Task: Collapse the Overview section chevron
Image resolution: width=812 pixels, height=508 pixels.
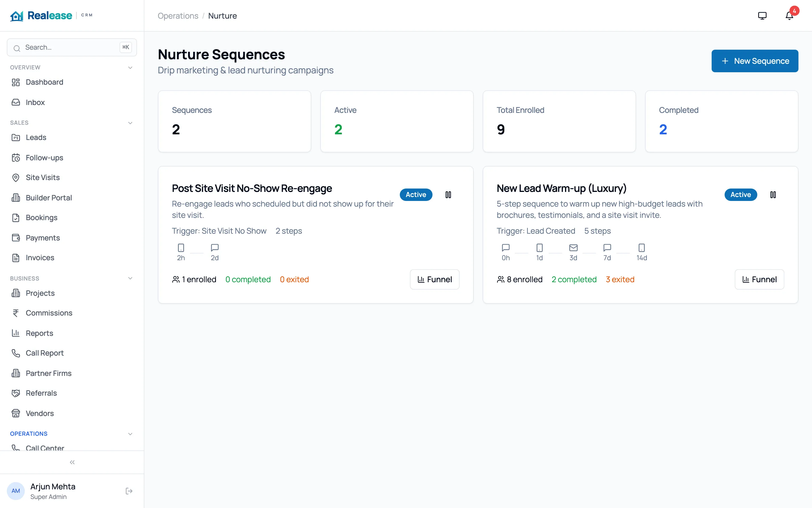Action: (x=130, y=67)
